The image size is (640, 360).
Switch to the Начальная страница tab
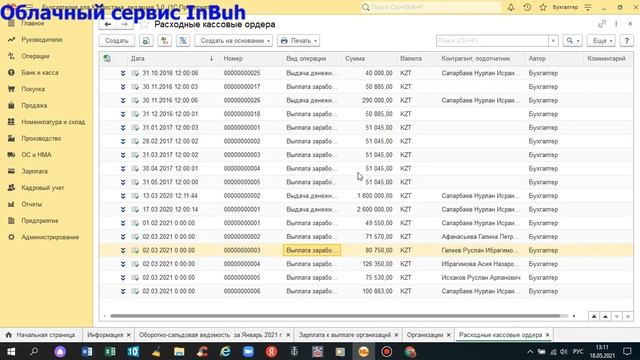click(x=41, y=335)
